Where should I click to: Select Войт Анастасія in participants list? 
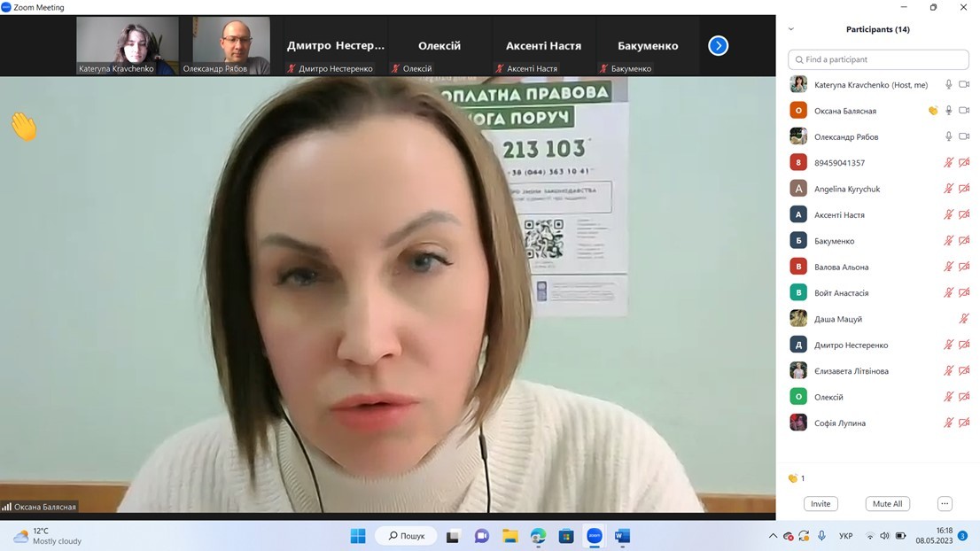tap(878, 292)
